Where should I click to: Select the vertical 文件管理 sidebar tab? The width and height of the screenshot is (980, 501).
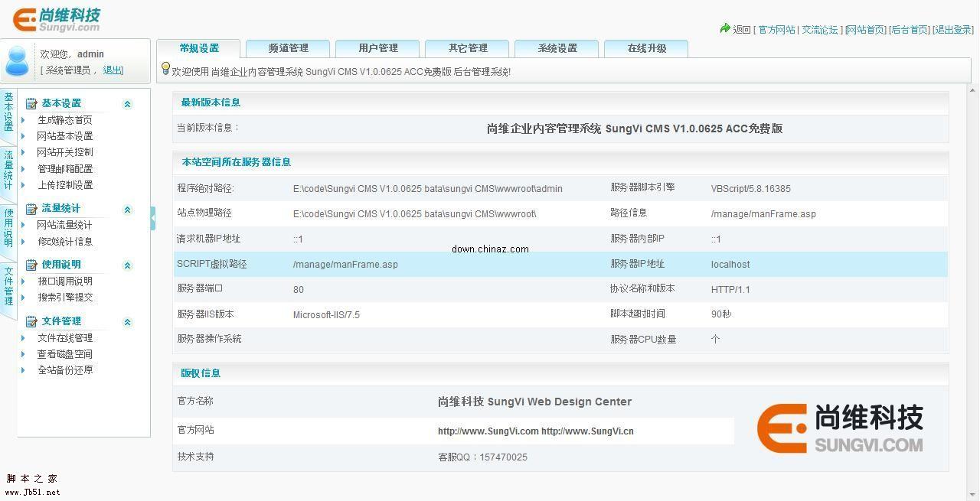click(8, 287)
